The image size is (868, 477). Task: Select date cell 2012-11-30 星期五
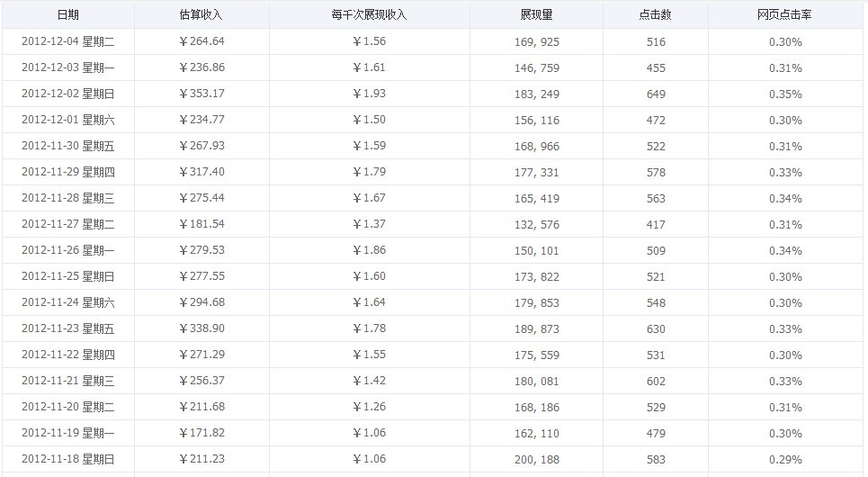point(68,146)
